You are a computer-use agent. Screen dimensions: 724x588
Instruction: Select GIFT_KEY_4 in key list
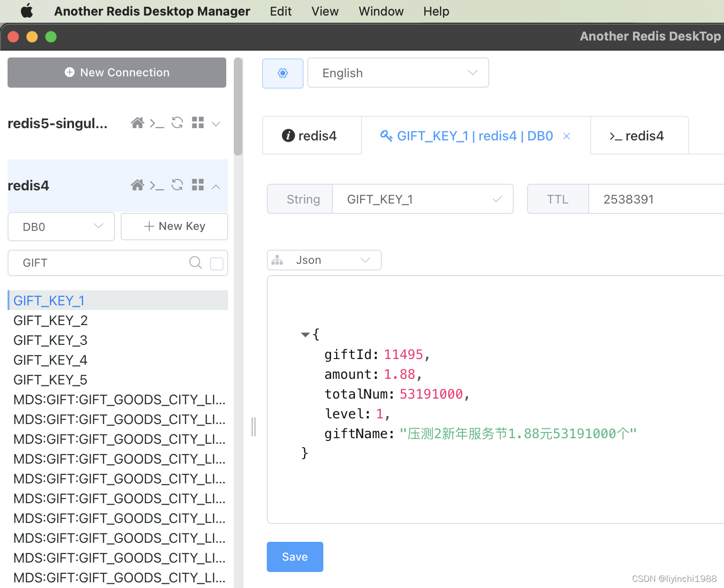(118, 360)
